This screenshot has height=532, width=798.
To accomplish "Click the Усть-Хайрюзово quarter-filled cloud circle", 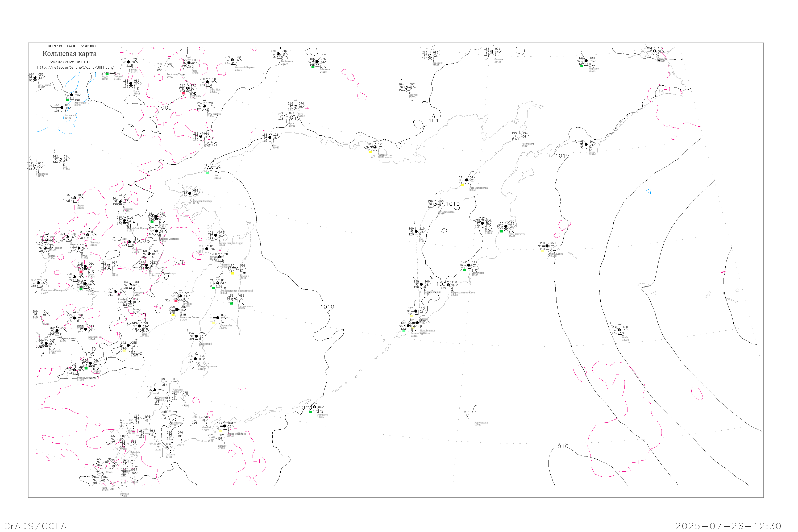I will click(435, 204).
